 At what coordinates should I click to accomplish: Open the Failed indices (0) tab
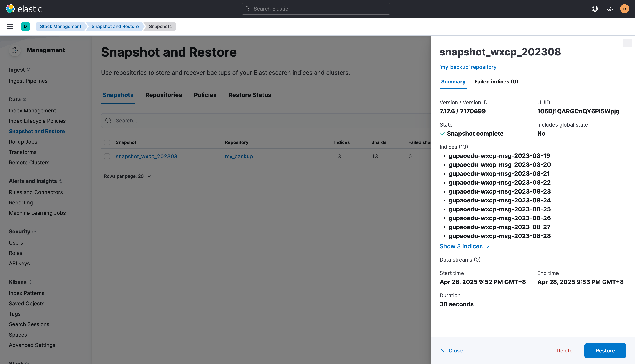496,82
